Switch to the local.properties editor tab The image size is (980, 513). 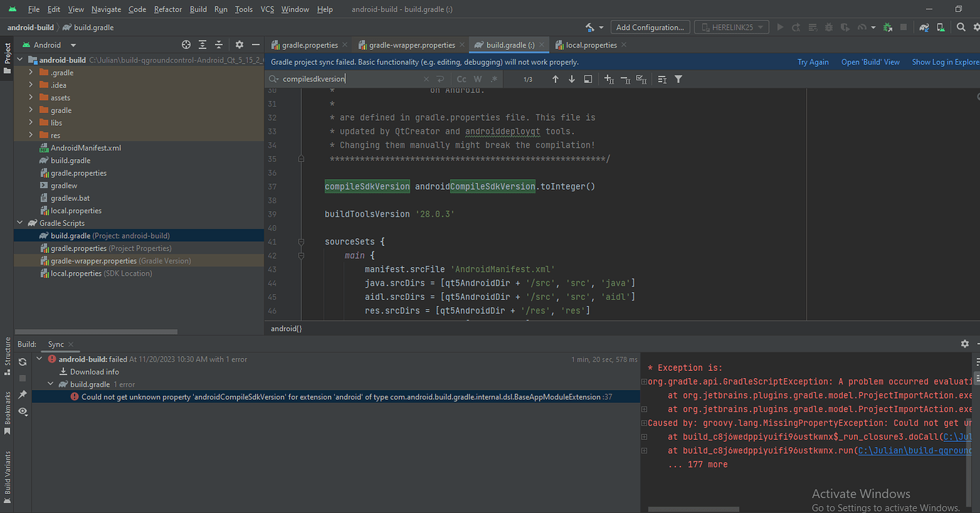[x=590, y=44]
